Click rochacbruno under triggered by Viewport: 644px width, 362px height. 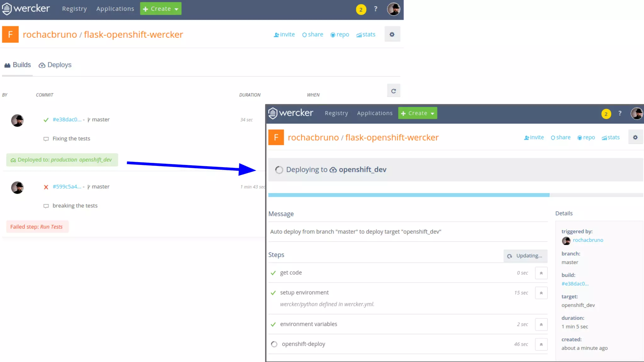(588, 240)
